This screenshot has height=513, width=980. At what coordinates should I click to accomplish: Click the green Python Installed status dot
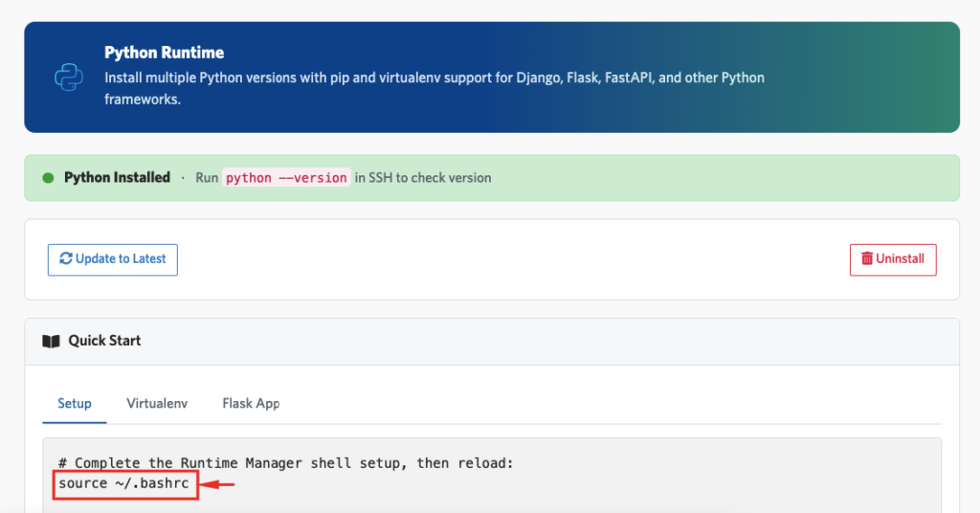(x=48, y=178)
